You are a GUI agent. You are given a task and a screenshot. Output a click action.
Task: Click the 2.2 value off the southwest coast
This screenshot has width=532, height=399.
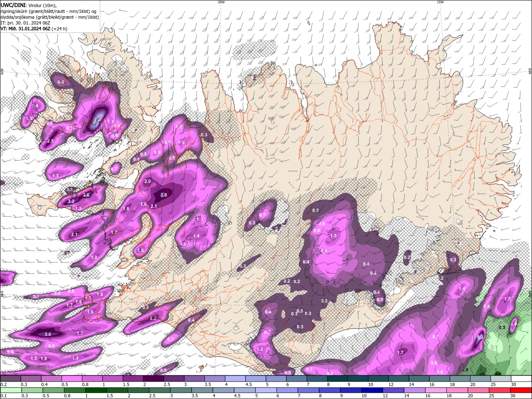[153, 318]
